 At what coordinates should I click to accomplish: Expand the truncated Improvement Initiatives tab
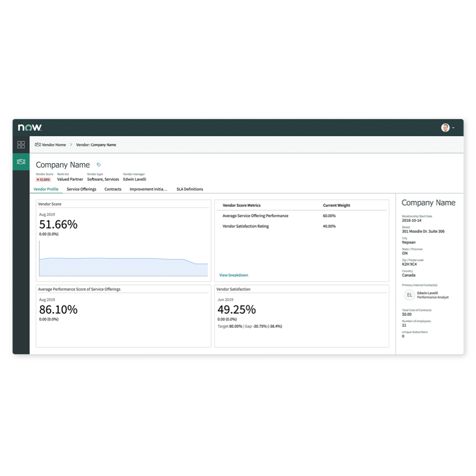(x=148, y=189)
